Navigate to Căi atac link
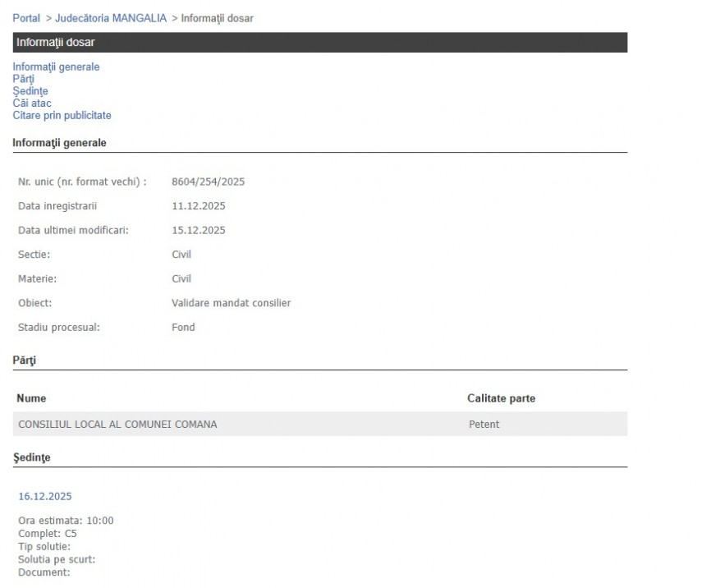The width and height of the screenshot is (702, 588). coord(32,103)
